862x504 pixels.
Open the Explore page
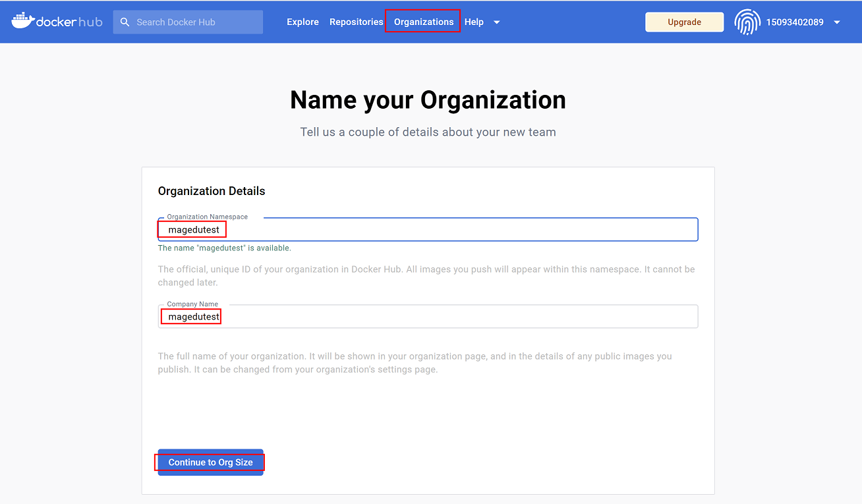click(302, 22)
